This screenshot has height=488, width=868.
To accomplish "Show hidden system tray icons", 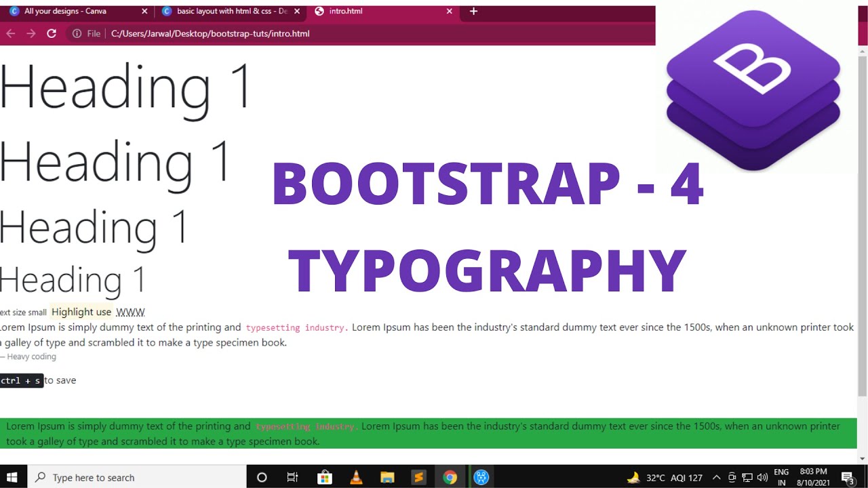I will click(716, 478).
